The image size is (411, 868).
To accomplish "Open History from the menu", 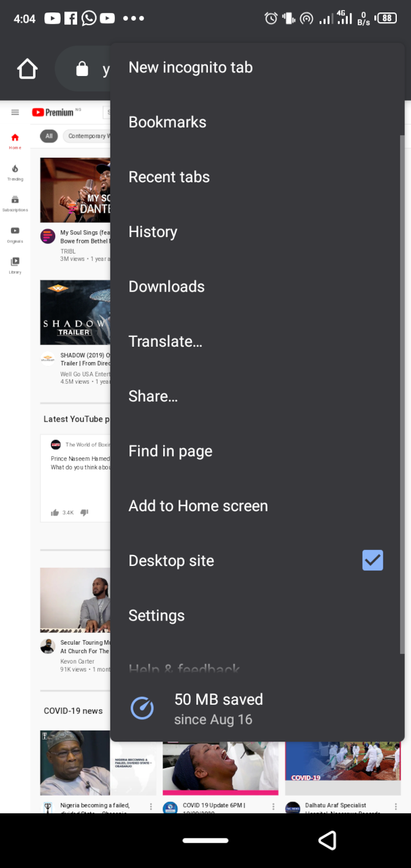I will [x=258, y=232].
